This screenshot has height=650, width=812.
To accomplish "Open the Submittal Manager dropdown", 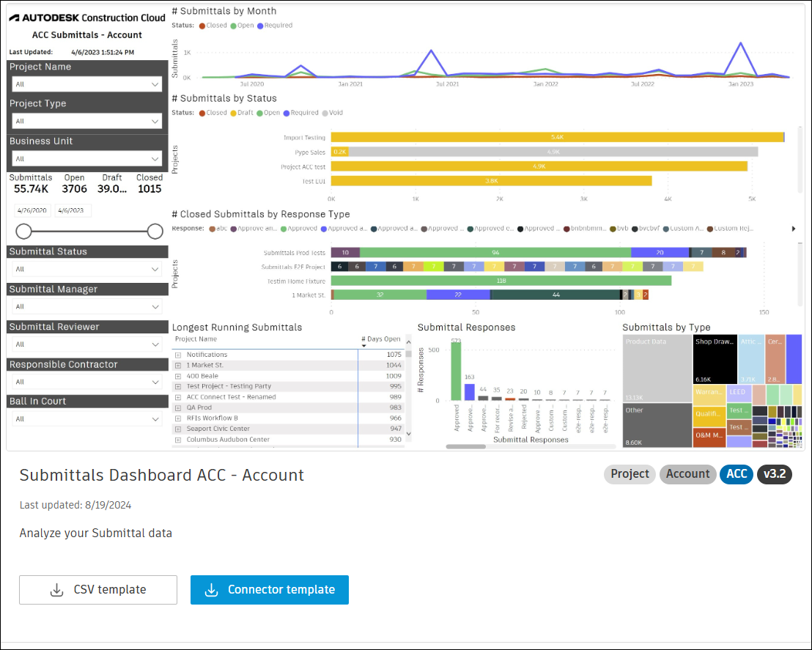I will pos(86,306).
